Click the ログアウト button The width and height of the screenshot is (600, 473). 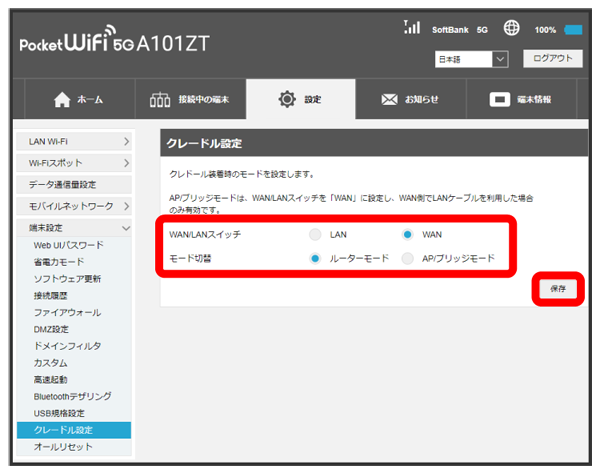[552, 59]
